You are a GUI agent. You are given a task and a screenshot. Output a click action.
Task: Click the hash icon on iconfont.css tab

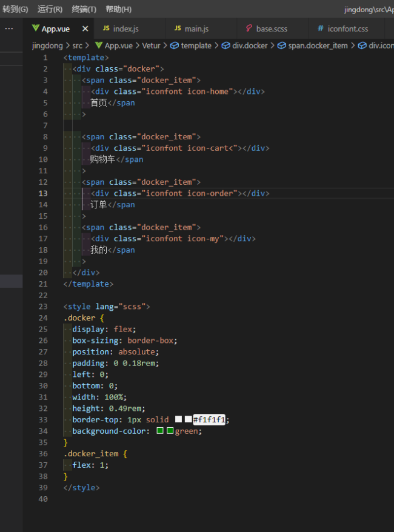tap(321, 28)
